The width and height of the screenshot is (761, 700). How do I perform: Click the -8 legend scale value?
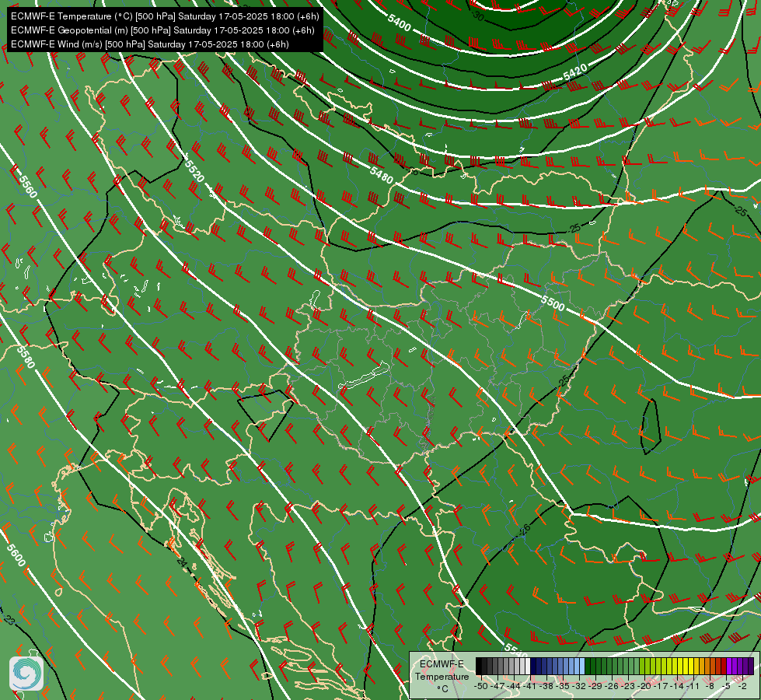[x=710, y=686]
